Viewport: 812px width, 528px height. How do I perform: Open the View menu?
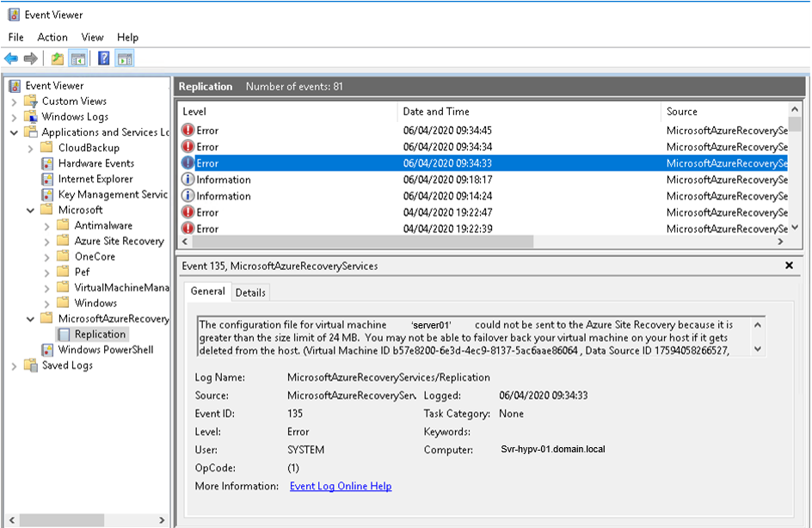pos(92,37)
